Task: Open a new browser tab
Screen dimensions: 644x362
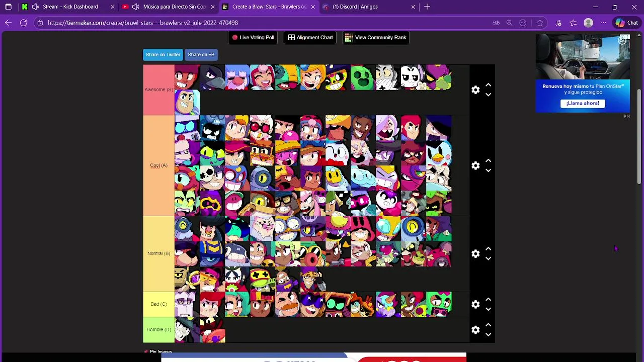Action: pyautogui.click(x=427, y=7)
